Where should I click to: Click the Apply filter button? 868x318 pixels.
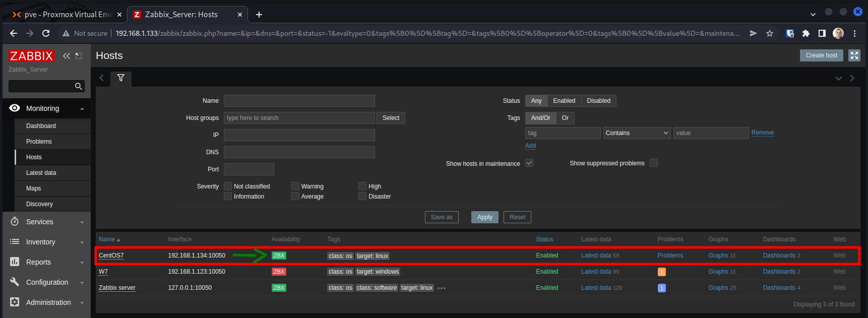485,217
